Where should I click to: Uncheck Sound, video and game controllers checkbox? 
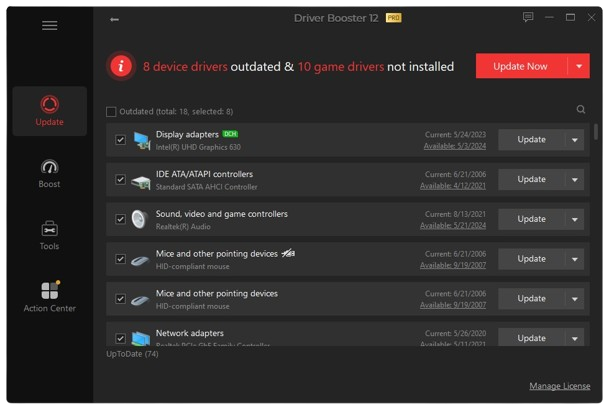pos(120,219)
